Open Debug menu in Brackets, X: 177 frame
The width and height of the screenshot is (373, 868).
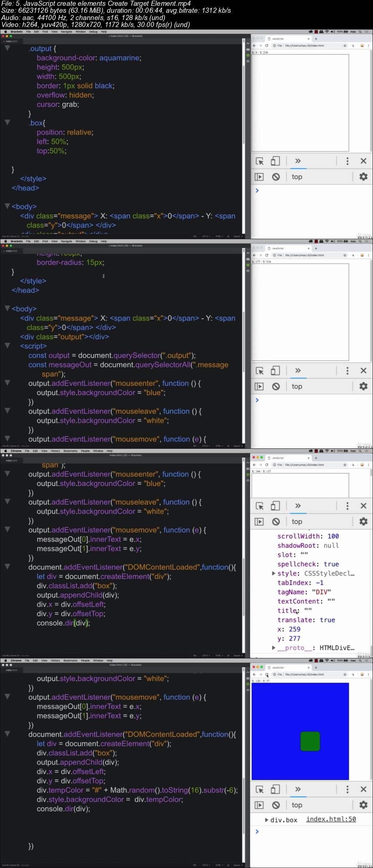93,241
